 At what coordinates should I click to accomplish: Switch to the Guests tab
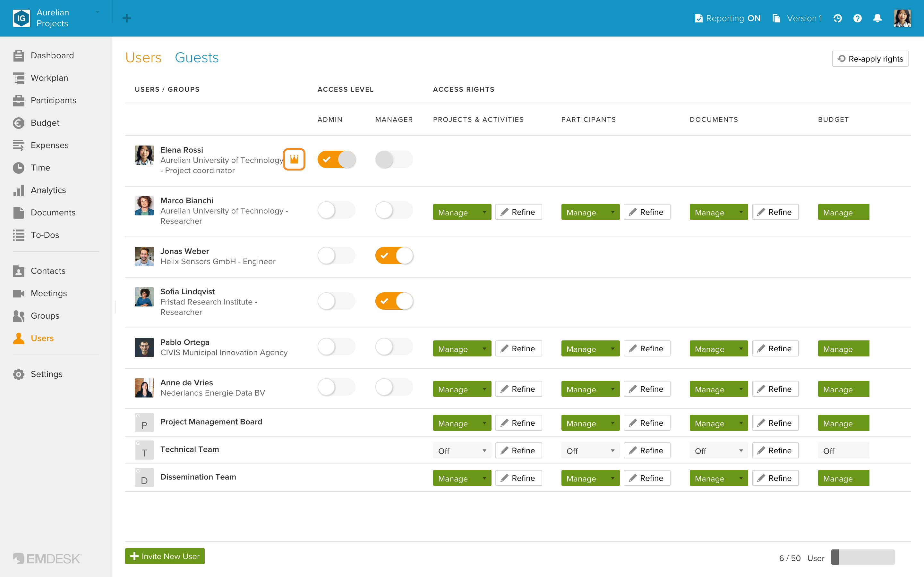tap(197, 58)
